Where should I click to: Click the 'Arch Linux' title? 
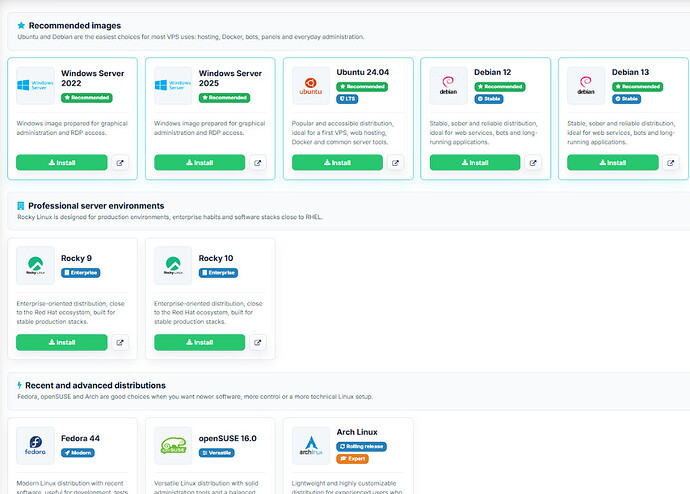point(357,432)
